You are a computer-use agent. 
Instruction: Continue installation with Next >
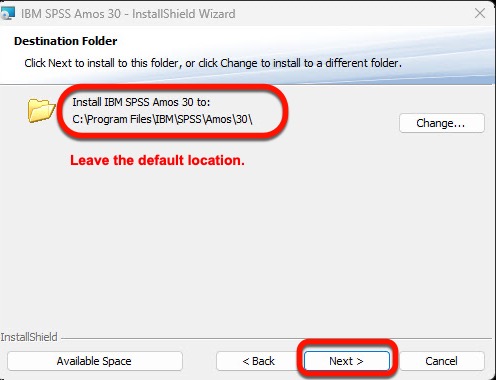pos(346,361)
